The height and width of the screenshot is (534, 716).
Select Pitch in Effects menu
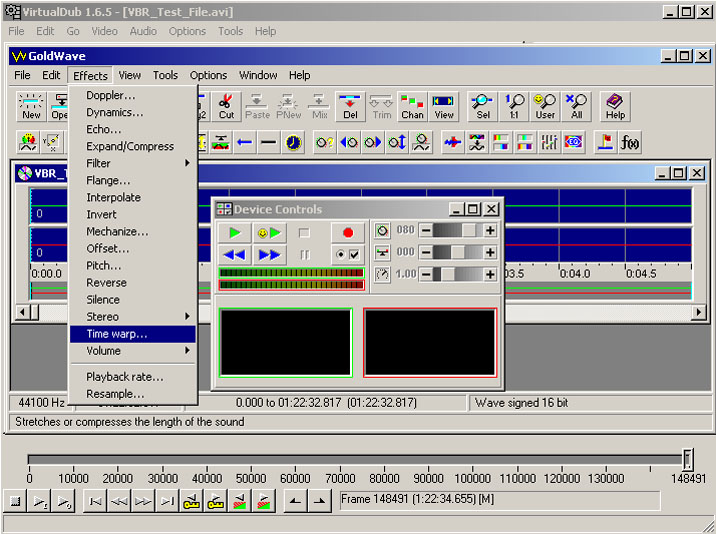pos(132,265)
